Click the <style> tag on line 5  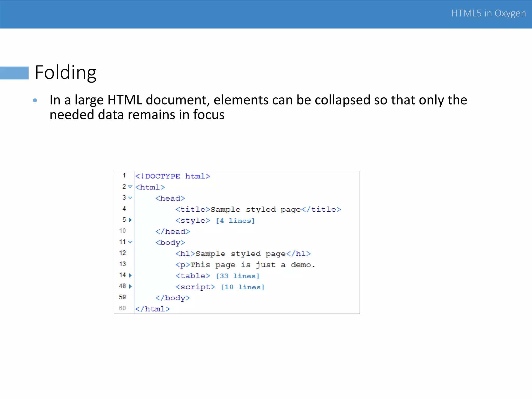(193, 221)
